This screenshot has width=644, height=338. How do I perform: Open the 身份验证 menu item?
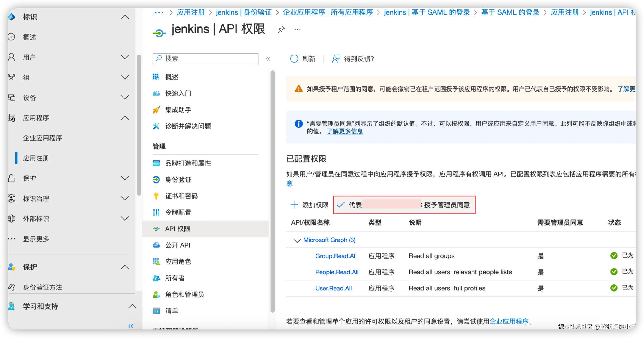click(x=178, y=179)
